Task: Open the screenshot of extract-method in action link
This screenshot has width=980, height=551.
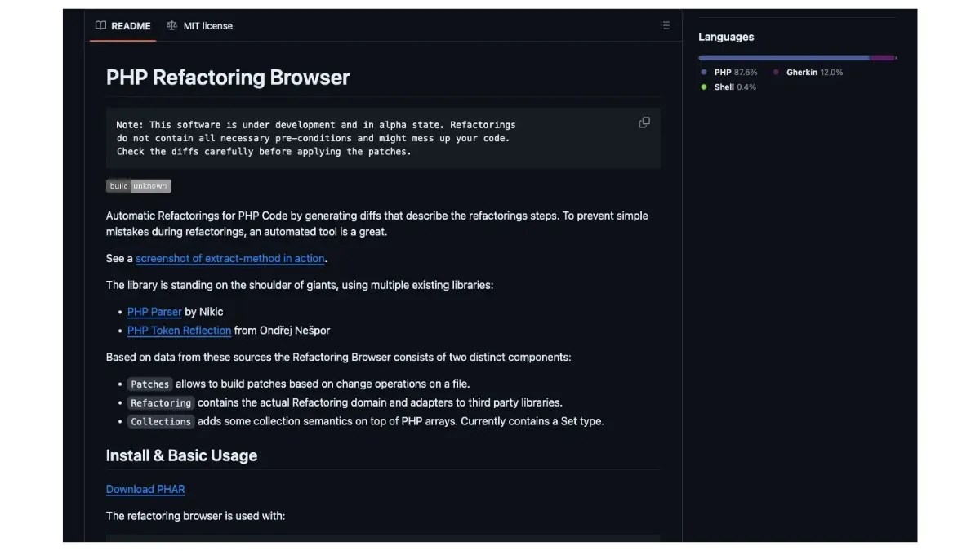Action: [230, 259]
